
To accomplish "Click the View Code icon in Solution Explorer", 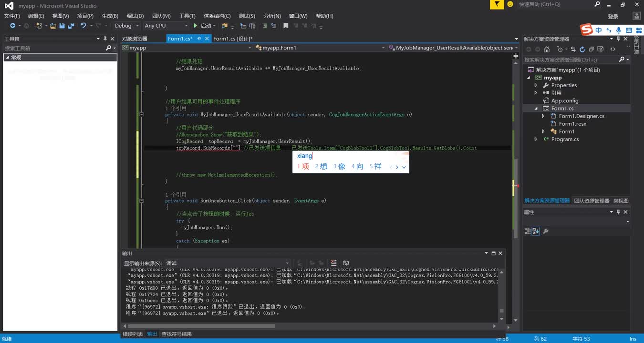I will click(x=613, y=49).
